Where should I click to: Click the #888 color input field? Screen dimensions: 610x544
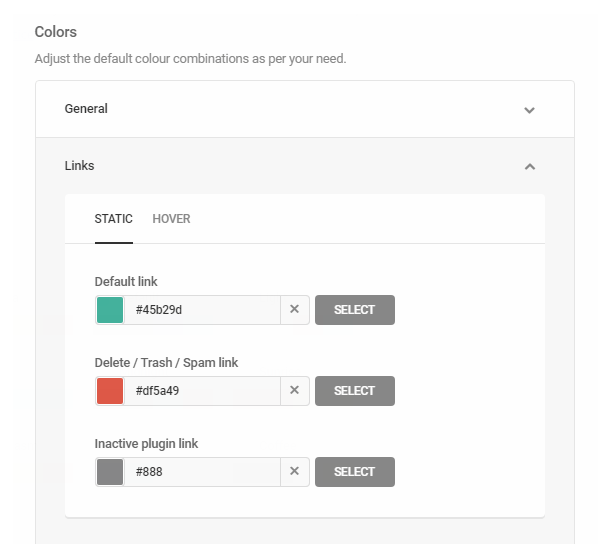202,472
